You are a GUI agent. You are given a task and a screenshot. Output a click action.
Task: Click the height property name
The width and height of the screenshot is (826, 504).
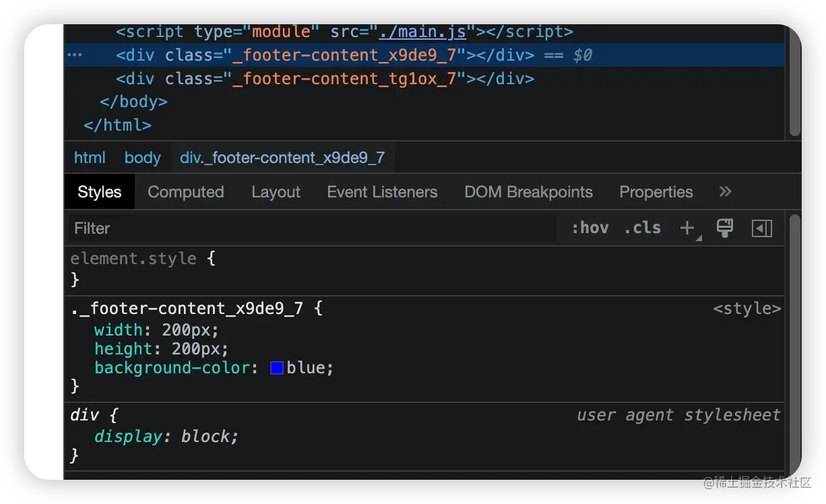123,349
